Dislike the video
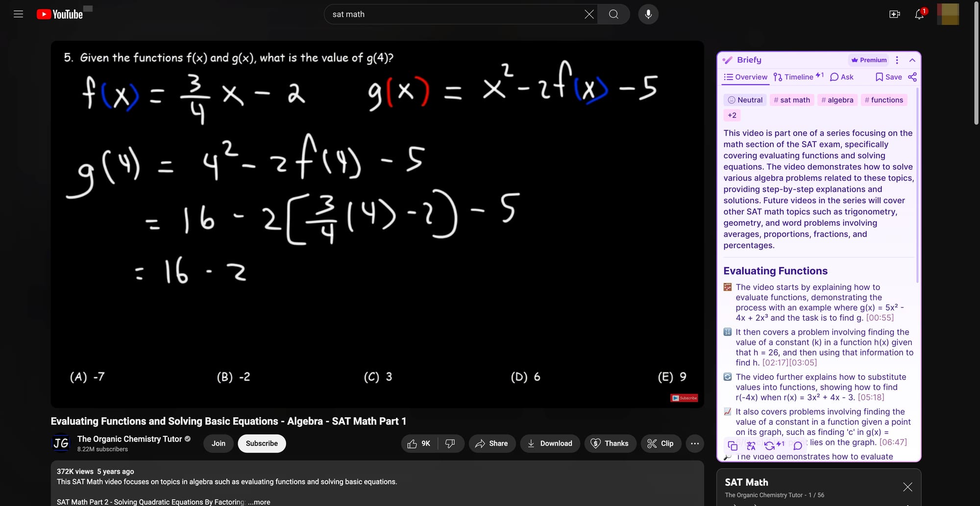The width and height of the screenshot is (980, 506). 450,443
